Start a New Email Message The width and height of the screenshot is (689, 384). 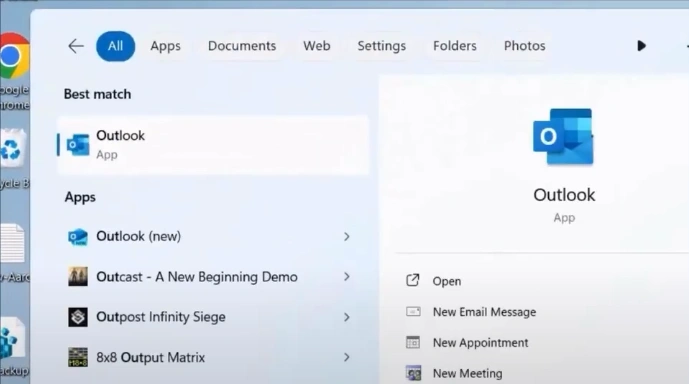point(484,312)
